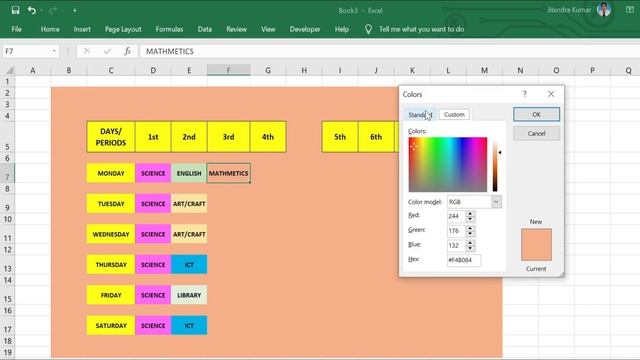This screenshot has width=640, height=360.
Task: Click the luminance slider bar
Action: click(x=495, y=164)
